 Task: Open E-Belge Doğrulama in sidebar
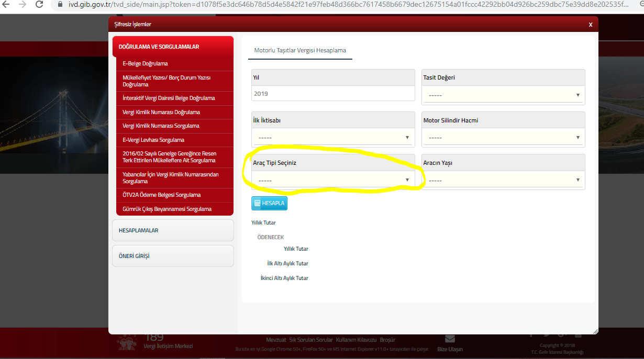coord(145,64)
